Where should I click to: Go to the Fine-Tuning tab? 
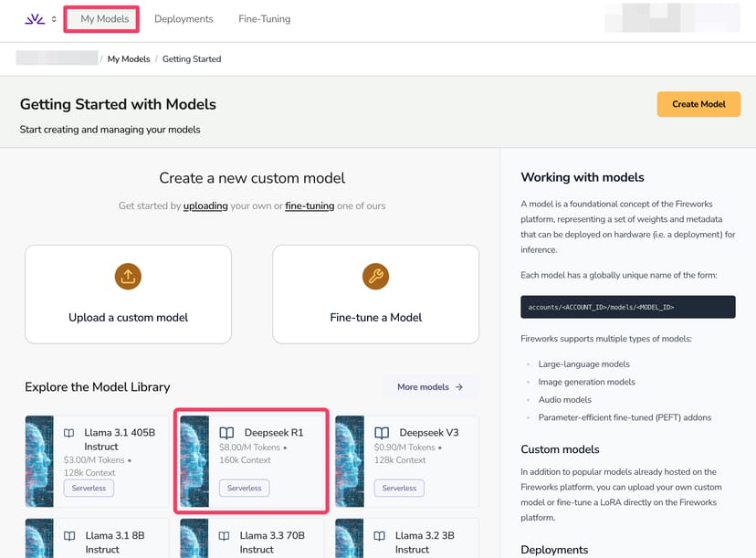click(x=264, y=19)
